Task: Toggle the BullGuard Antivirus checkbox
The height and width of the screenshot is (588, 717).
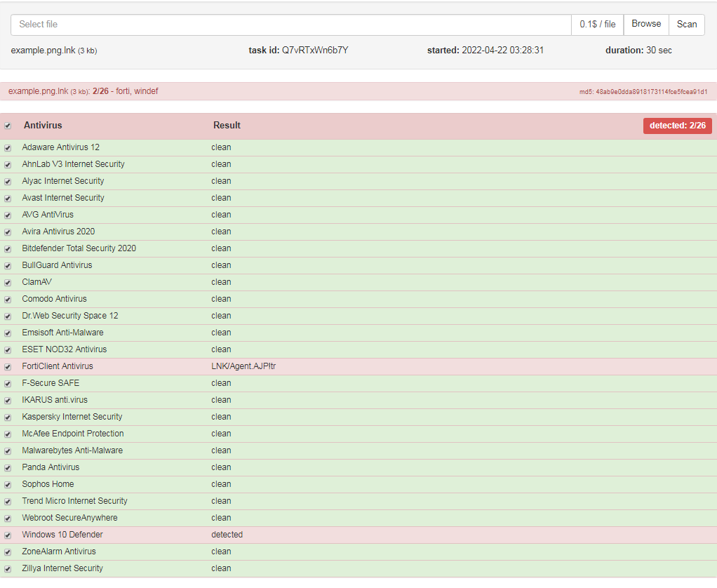Action: click(x=8, y=266)
